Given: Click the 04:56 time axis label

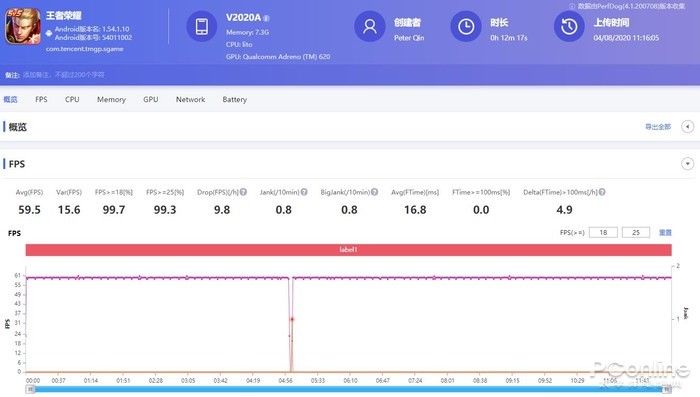Looking at the screenshot, I should point(285,380).
